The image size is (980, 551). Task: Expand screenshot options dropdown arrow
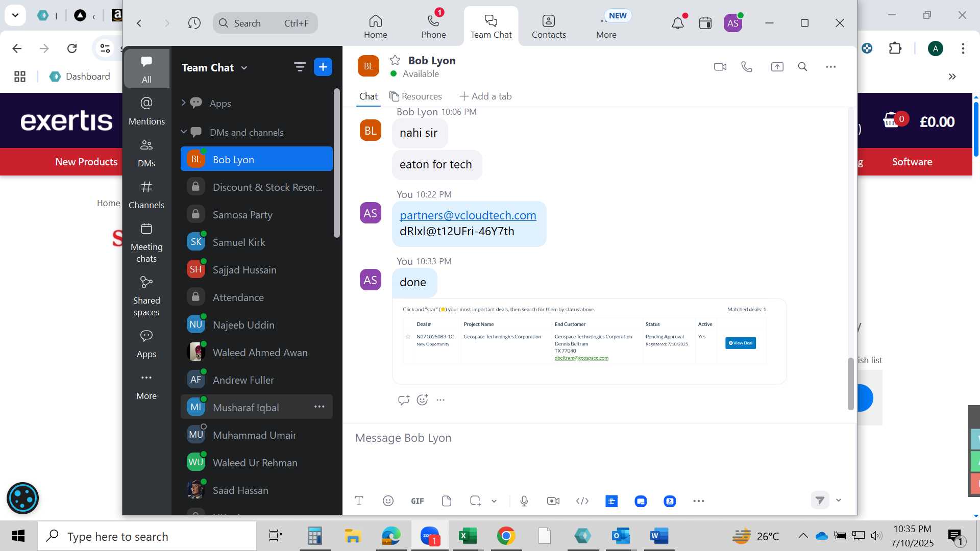494,501
